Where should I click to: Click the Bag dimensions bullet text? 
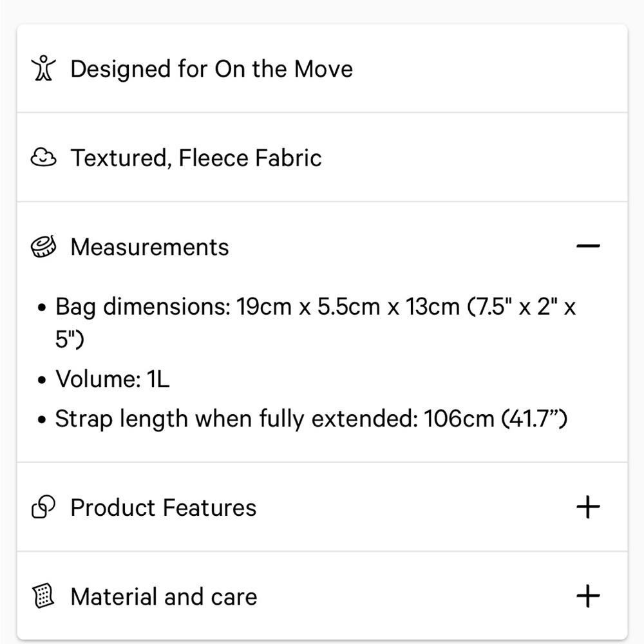tap(316, 323)
